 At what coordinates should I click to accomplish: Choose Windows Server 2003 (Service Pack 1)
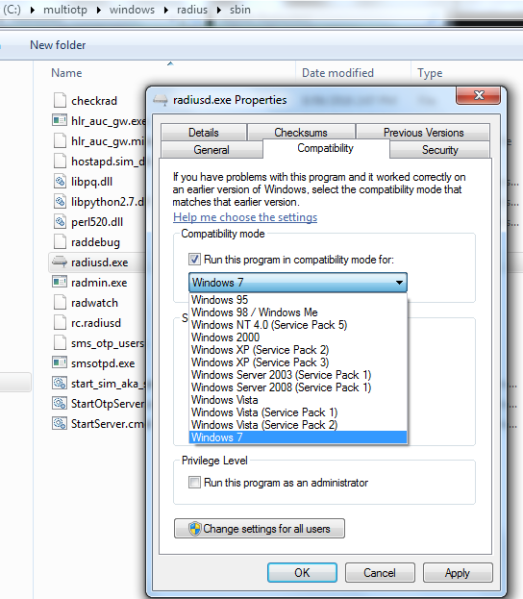[298, 375]
